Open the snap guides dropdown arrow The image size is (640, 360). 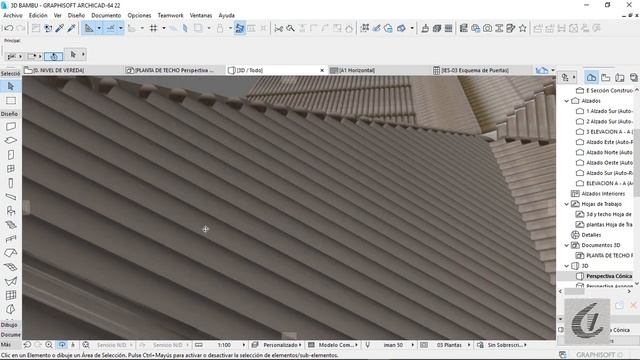click(x=121, y=28)
